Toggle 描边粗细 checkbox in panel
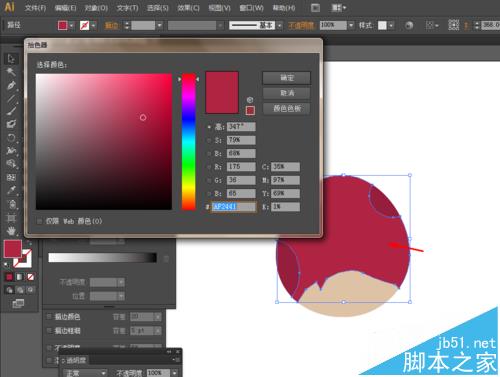This screenshot has width=500, height=377. 49,331
